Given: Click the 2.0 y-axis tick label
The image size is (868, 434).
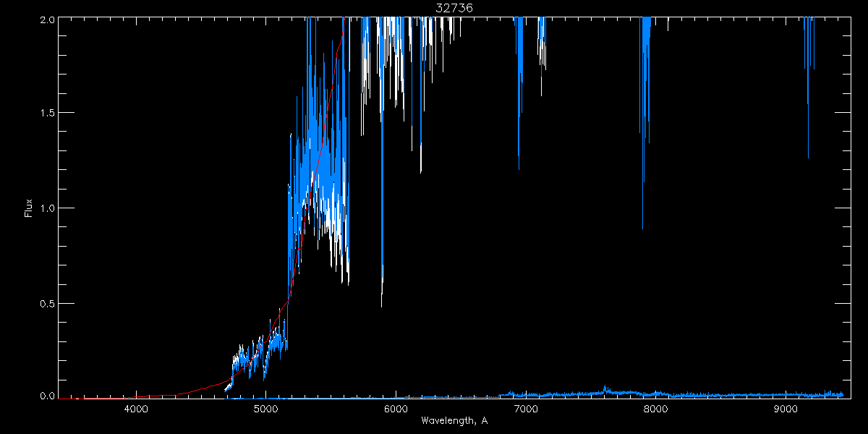Looking at the screenshot, I should click(45, 20).
